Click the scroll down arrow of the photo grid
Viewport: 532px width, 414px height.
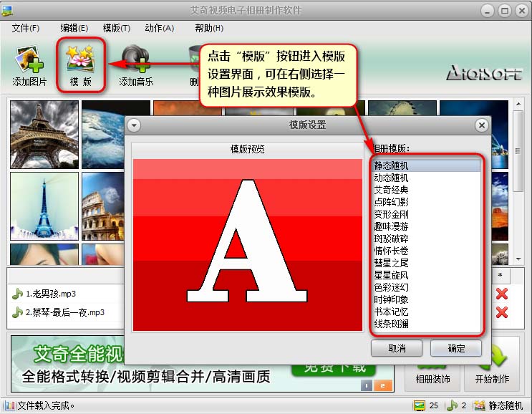518,259
